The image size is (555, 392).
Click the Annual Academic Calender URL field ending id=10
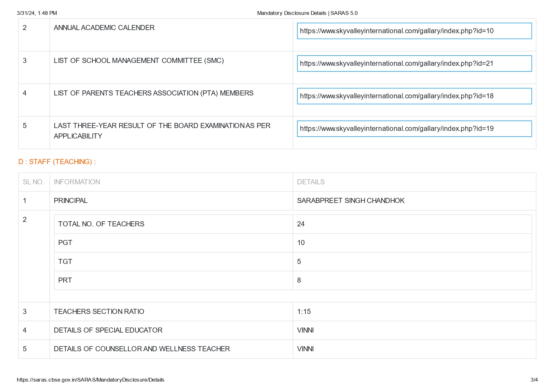(414, 31)
